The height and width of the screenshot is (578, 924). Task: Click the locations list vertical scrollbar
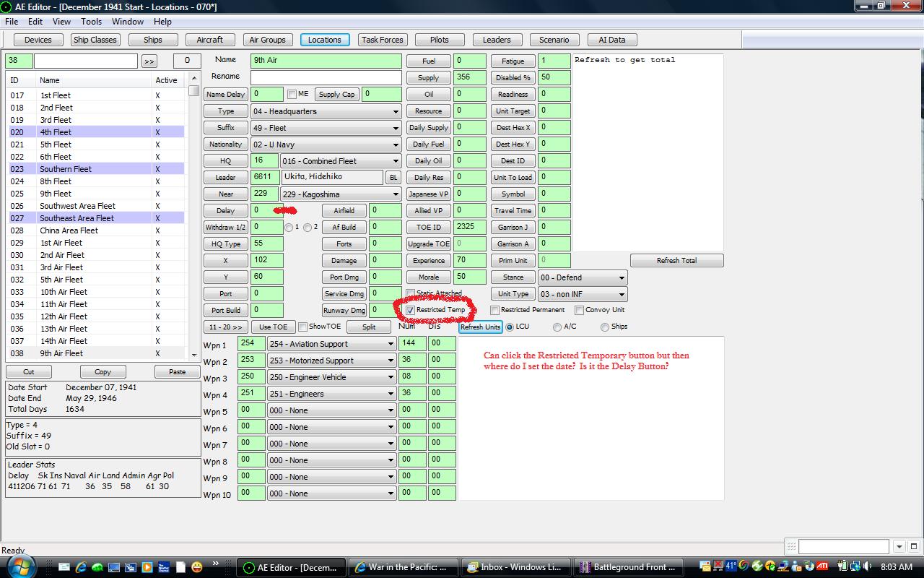click(x=193, y=215)
